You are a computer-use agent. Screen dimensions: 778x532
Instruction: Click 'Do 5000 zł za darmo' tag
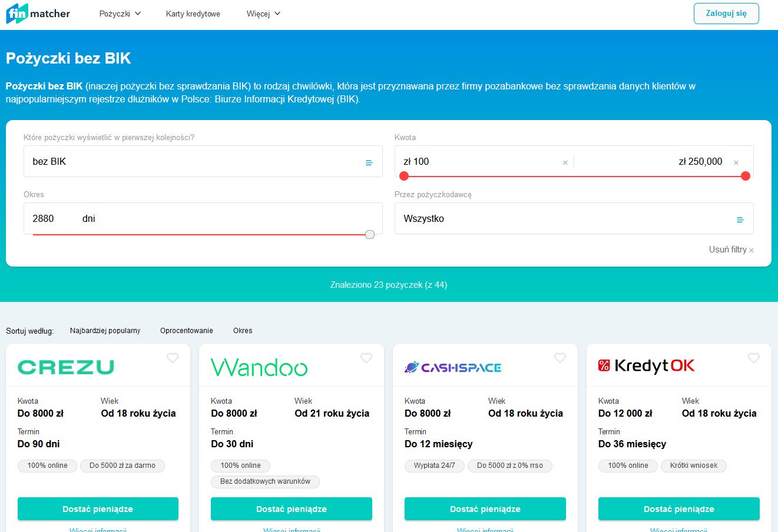tap(123, 465)
